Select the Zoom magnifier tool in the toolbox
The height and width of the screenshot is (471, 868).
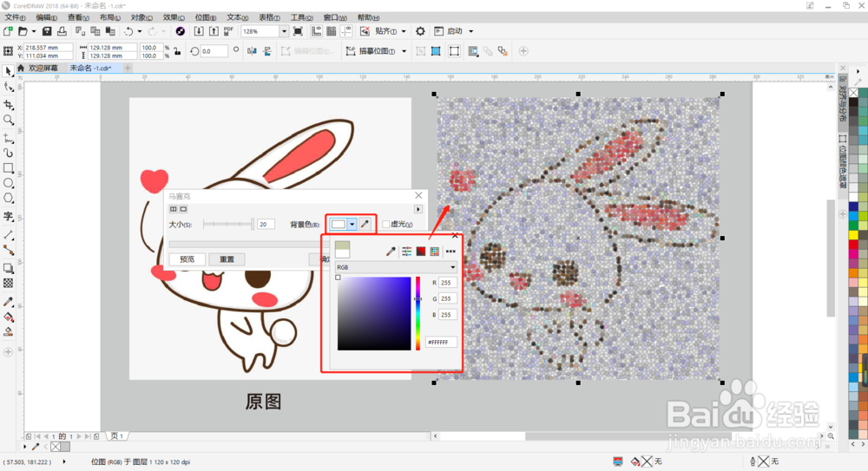point(9,120)
